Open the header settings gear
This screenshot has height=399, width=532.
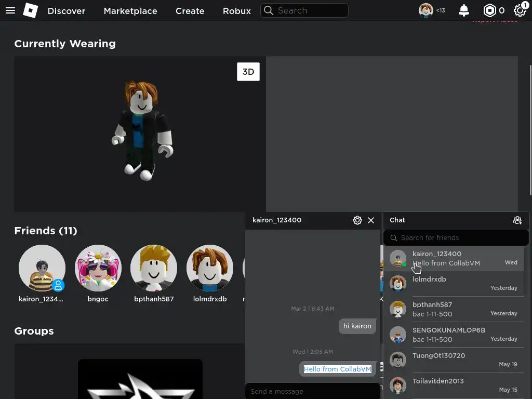[520, 10]
